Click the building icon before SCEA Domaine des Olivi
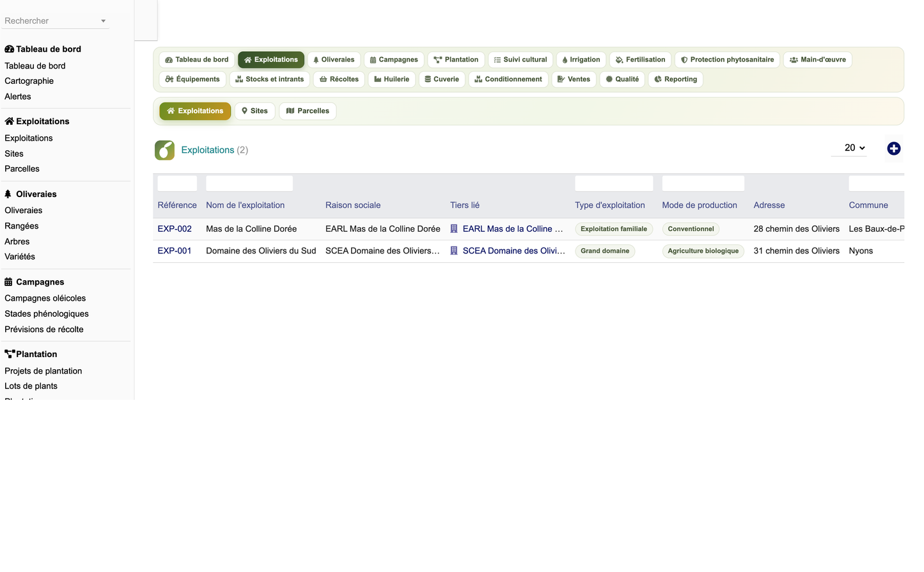Screen dimensions: 924x572 click(454, 251)
